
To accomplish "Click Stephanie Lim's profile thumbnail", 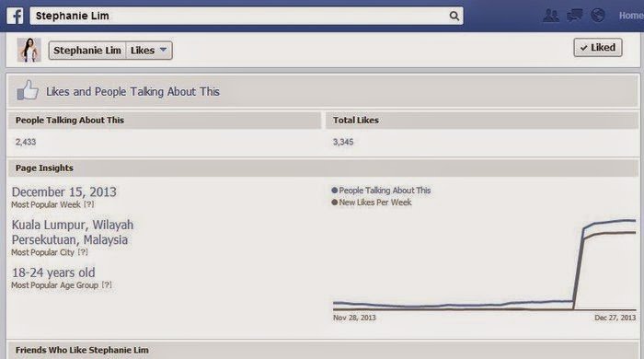I will click(x=29, y=50).
